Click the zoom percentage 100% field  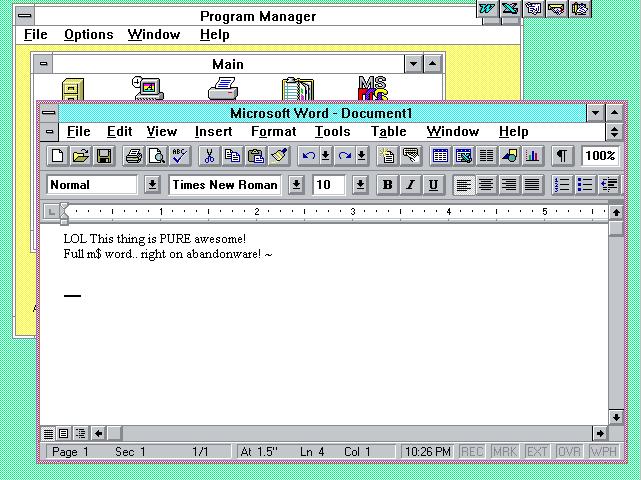coord(600,156)
